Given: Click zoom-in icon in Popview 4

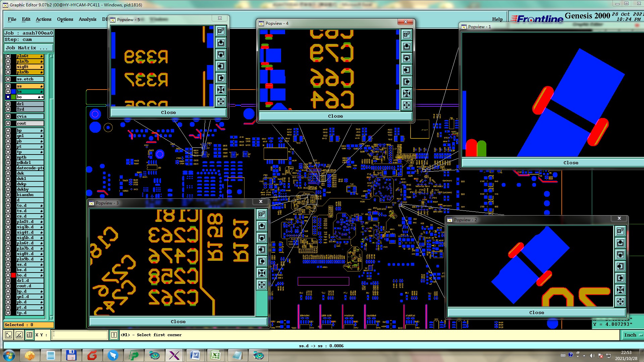Looking at the screenshot, I should (x=407, y=93).
